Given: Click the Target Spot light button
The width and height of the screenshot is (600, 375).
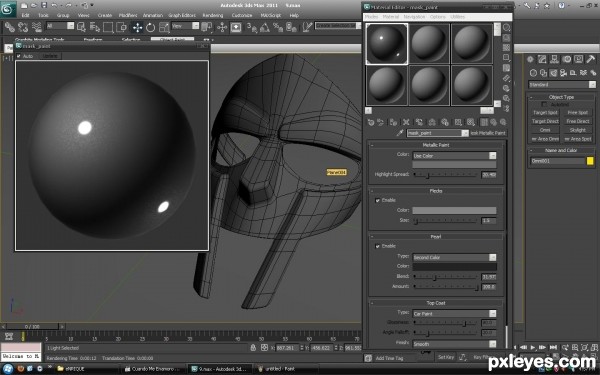Looking at the screenshot, I should [x=545, y=112].
